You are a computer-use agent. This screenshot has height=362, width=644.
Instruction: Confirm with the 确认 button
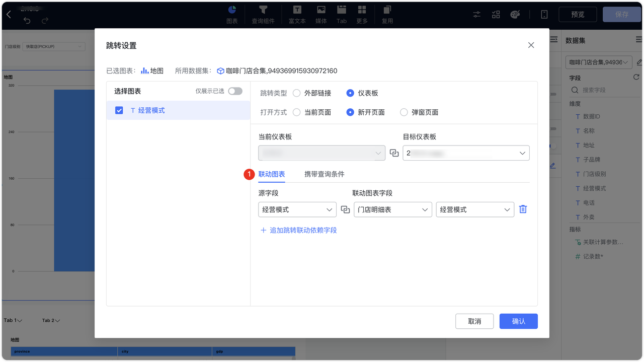click(518, 321)
